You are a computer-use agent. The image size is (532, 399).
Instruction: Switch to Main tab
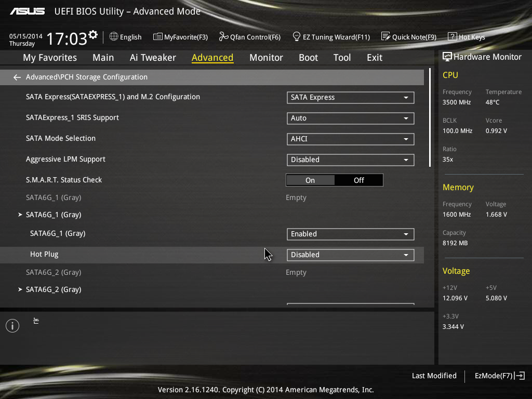[x=103, y=58]
